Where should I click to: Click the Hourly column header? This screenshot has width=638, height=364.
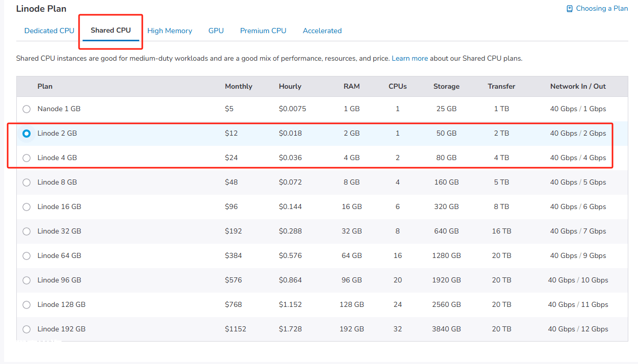(290, 86)
